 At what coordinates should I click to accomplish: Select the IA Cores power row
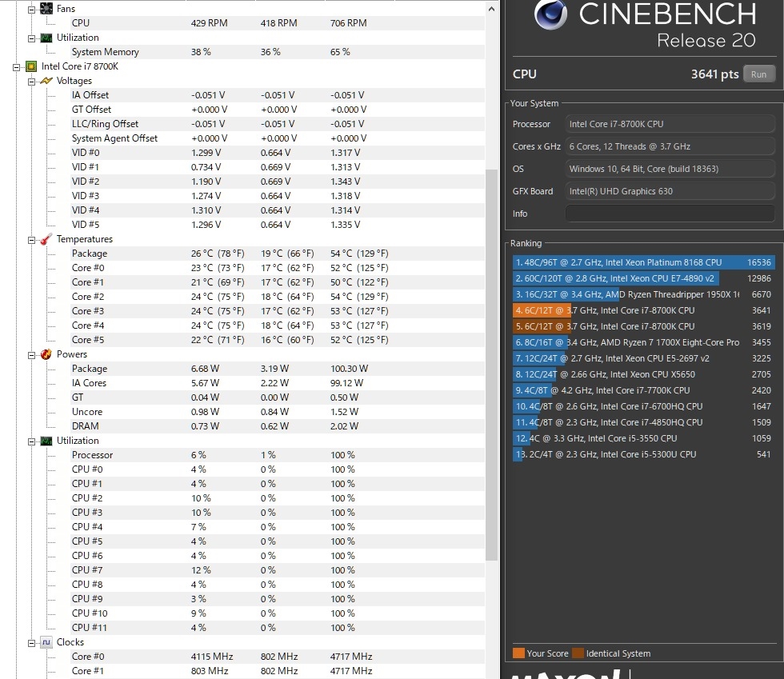278,383
